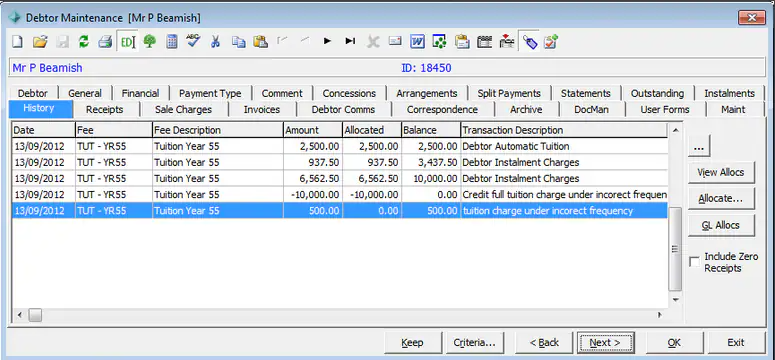The width and height of the screenshot is (775, 360).
Task: Jump to last record arrow icon
Action: pyautogui.click(x=350, y=42)
